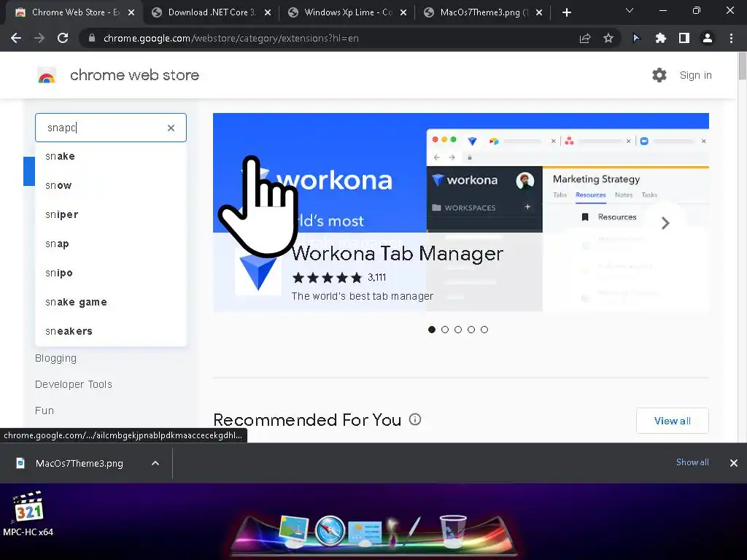This screenshot has width=747, height=560.
Task: Select the 'snipo' search suggestion
Action: (x=111, y=273)
